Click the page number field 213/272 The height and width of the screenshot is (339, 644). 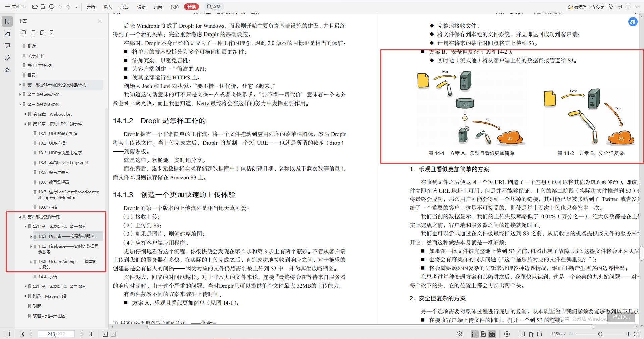[56, 334]
